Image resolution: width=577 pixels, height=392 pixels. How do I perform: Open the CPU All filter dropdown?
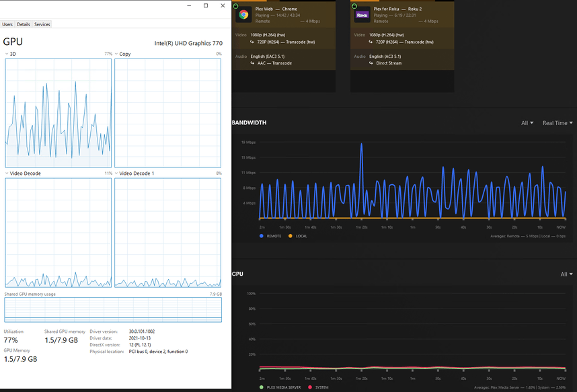566,274
